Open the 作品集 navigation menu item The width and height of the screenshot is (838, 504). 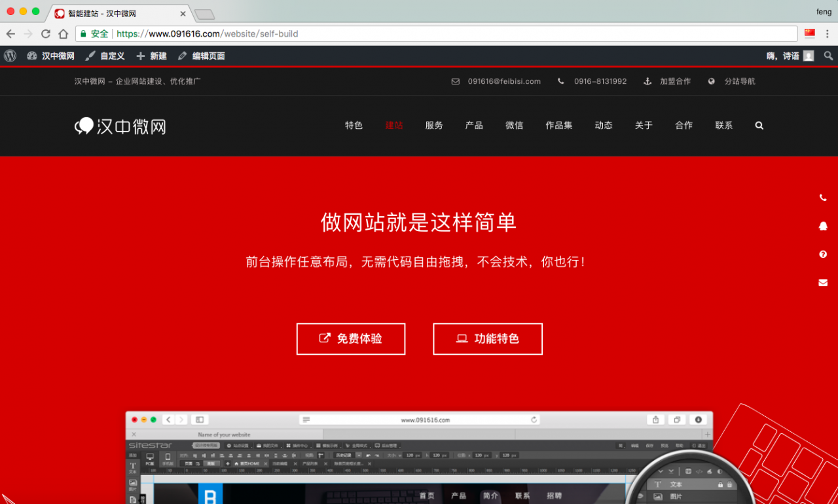pos(559,126)
